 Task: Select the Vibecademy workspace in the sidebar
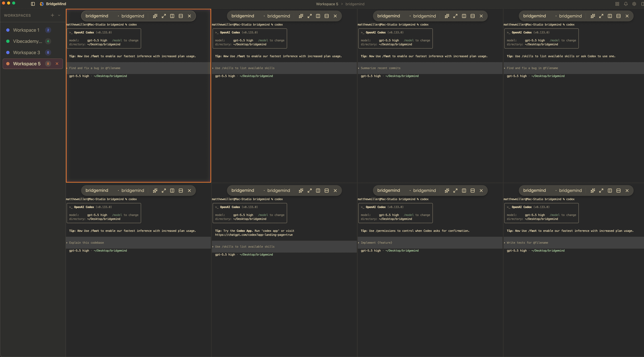tap(33, 41)
